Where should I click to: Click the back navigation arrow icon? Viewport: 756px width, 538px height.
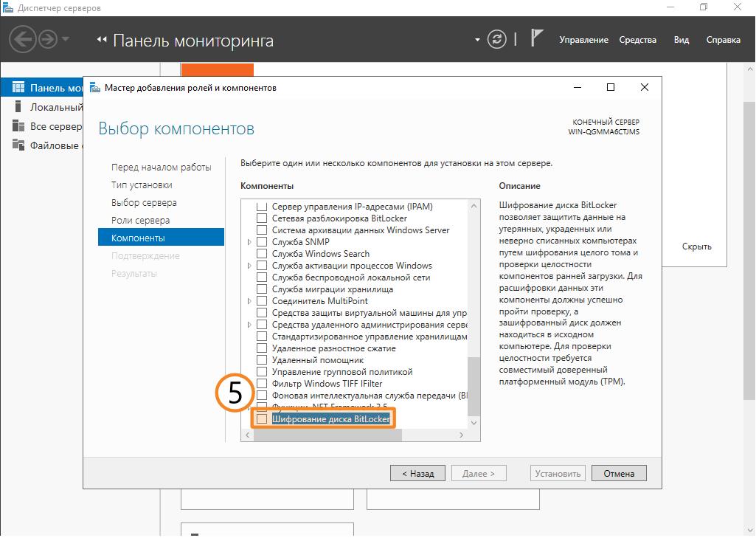coord(23,39)
